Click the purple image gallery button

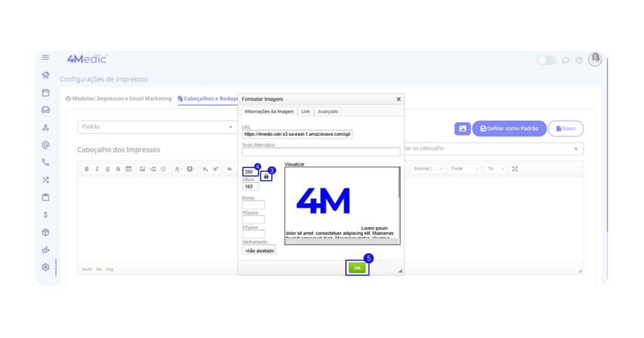tap(462, 128)
